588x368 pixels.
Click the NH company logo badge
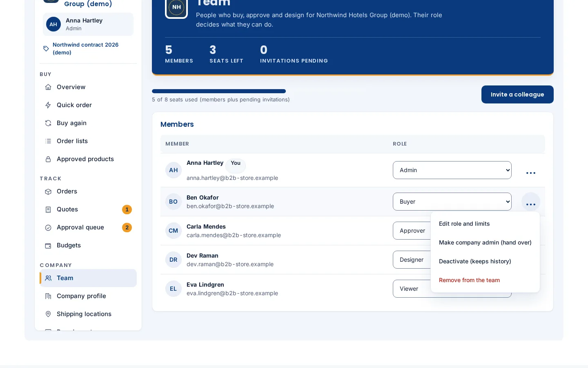click(176, 7)
